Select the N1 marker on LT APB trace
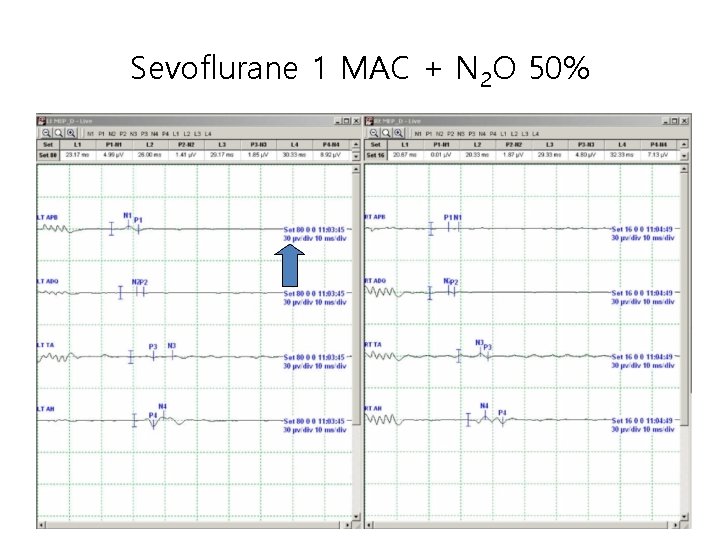720x540 pixels. click(x=128, y=216)
